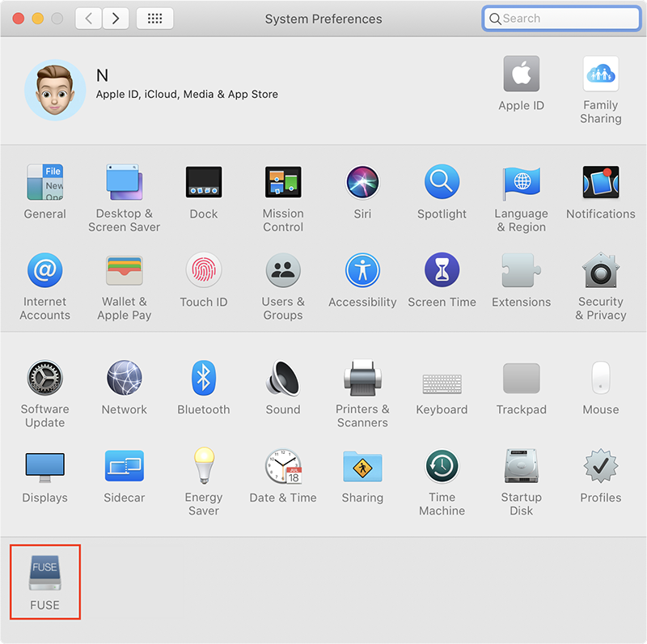Screen dimensions: 647x644
Task: Open Security & Privacy preferences
Action: click(600, 270)
